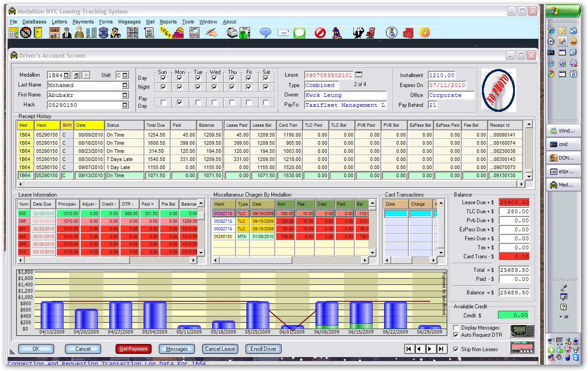Open the Medallion field lookup box

(x=67, y=75)
